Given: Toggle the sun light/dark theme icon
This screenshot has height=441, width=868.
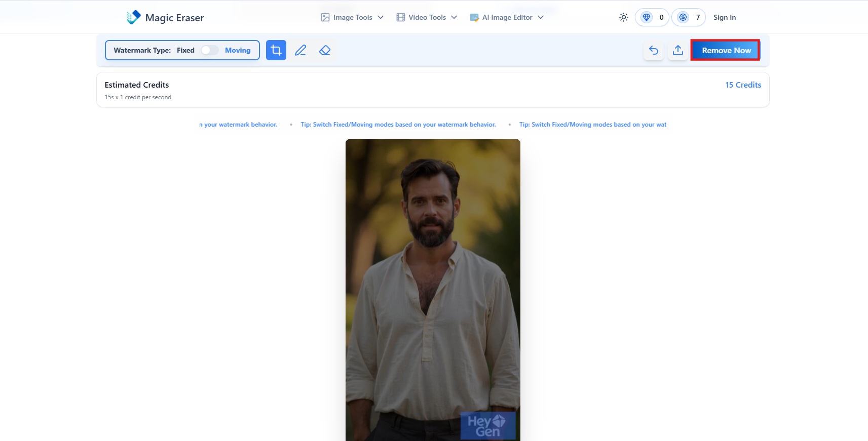Looking at the screenshot, I should pyautogui.click(x=624, y=17).
